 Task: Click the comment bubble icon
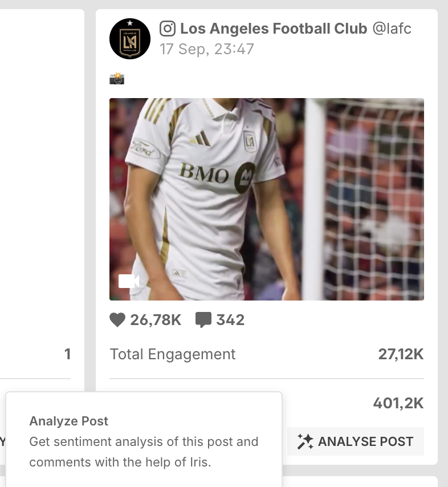tap(203, 320)
